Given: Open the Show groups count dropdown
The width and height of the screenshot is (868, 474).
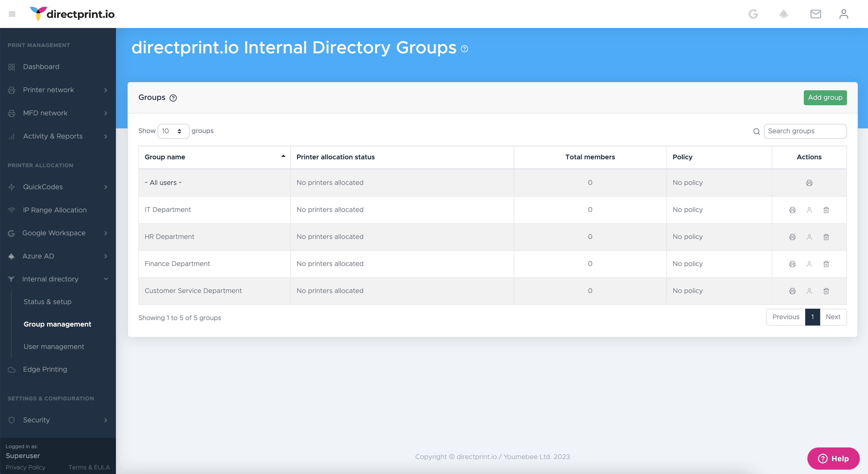Looking at the screenshot, I should 173,131.
